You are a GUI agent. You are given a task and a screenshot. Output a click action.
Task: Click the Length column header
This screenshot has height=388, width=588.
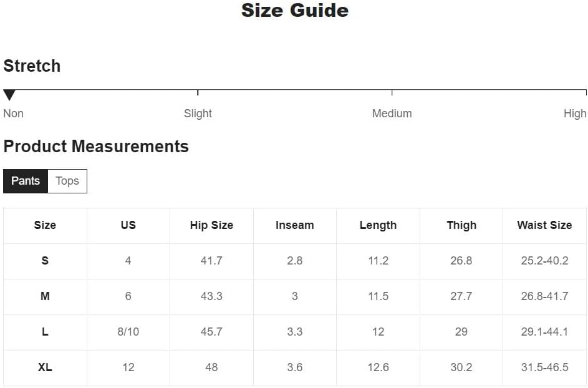click(x=378, y=226)
